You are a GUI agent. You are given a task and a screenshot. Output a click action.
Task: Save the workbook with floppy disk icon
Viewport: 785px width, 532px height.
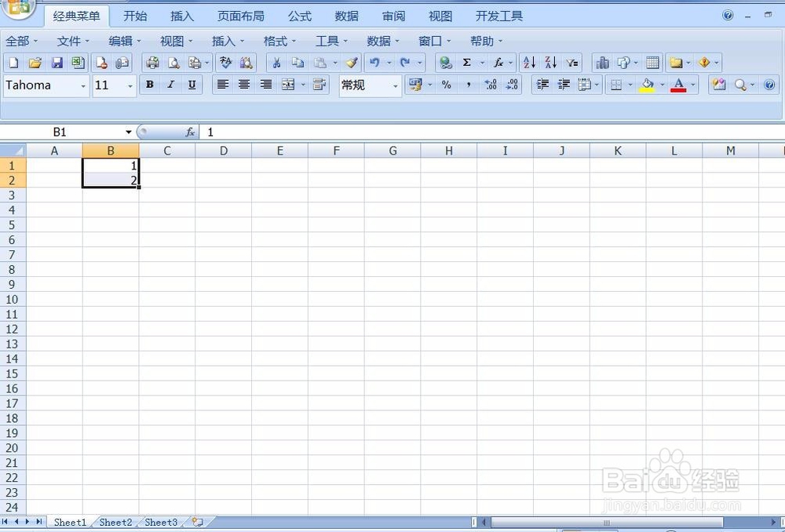[x=57, y=63]
